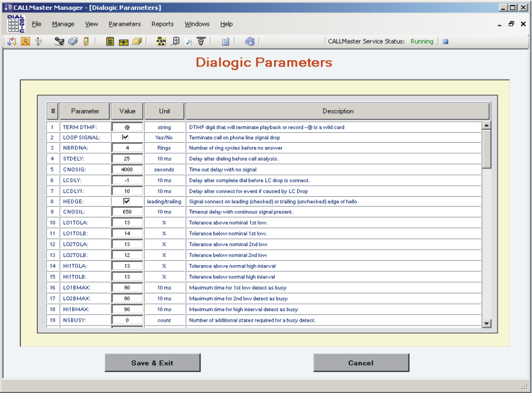The width and height of the screenshot is (532, 393).
Task: Click the Dialogic logo icon by File menu
Action: coord(16,24)
